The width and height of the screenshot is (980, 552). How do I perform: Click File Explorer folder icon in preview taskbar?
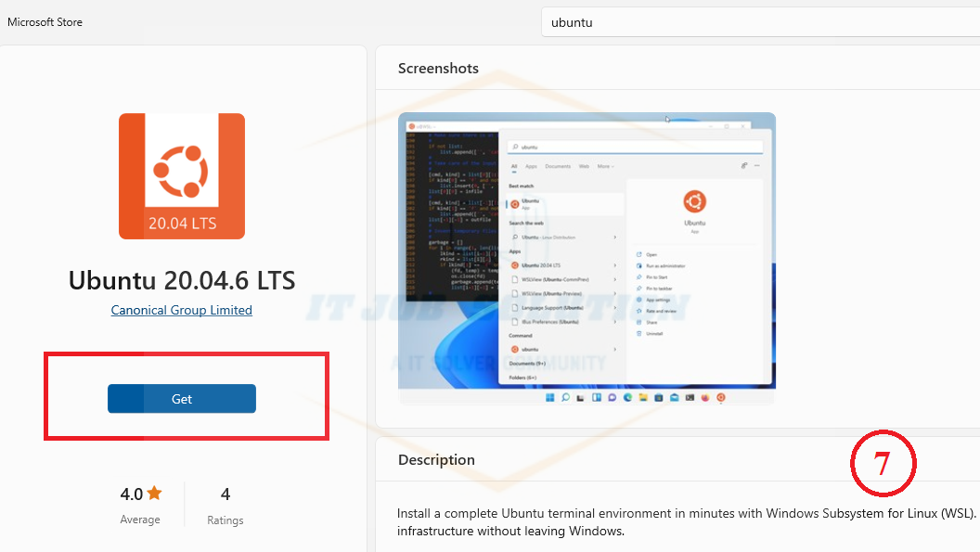click(x=643, y=397)
